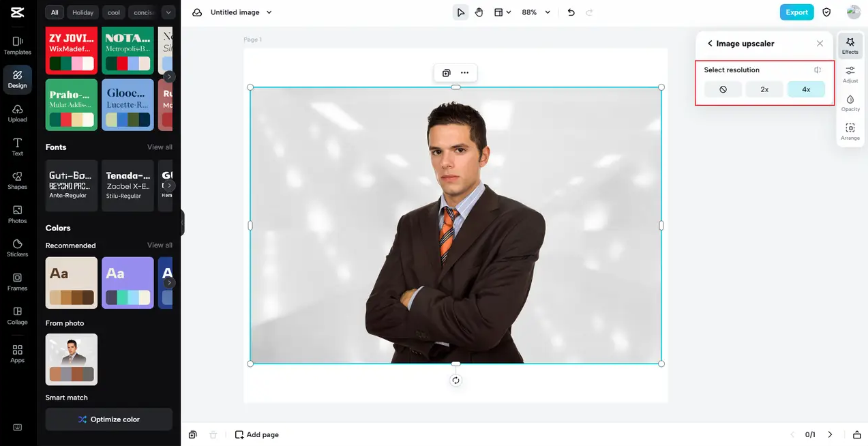Undo the last action
The height and width of the screenshot is (446, 868).
[571, 12]
